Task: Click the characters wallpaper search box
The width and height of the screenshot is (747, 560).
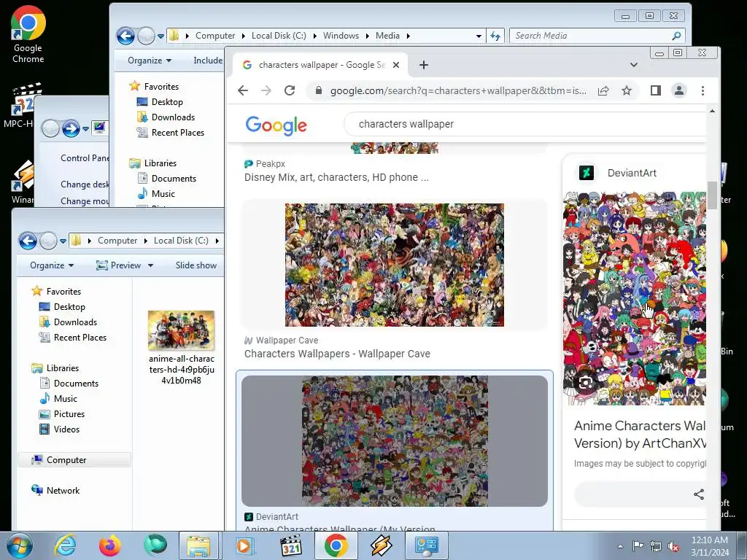Action: coord(524,124)
